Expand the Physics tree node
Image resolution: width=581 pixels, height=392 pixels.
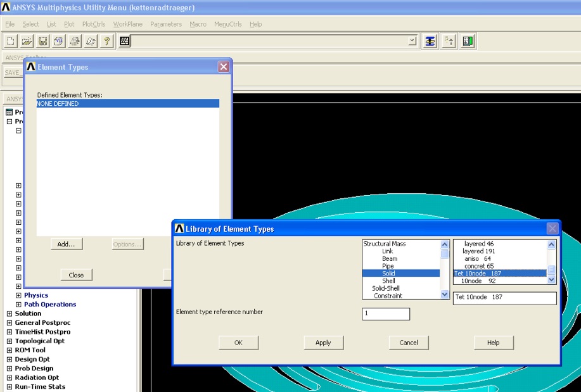pos(18,295)
